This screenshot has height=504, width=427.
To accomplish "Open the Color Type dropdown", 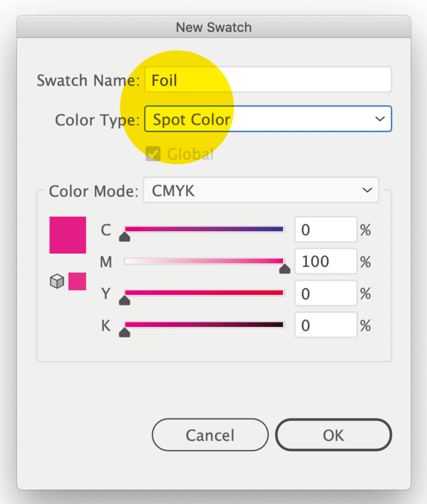I will (x=267, y=119).
